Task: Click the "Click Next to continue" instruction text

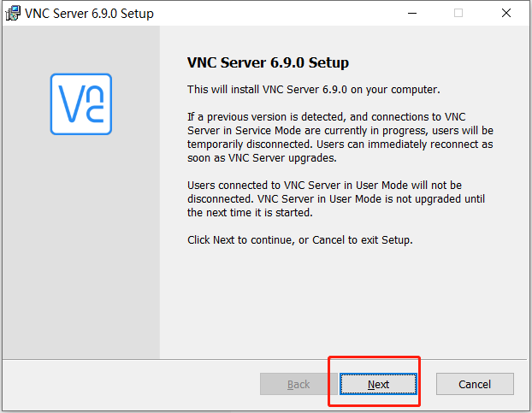Action: click(299, 240)
